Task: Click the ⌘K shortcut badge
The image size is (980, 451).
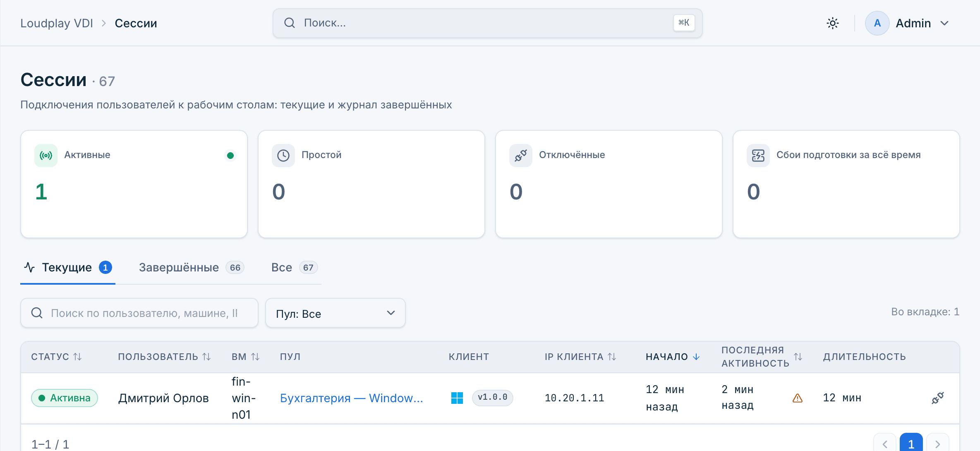Action: [684, 23]
